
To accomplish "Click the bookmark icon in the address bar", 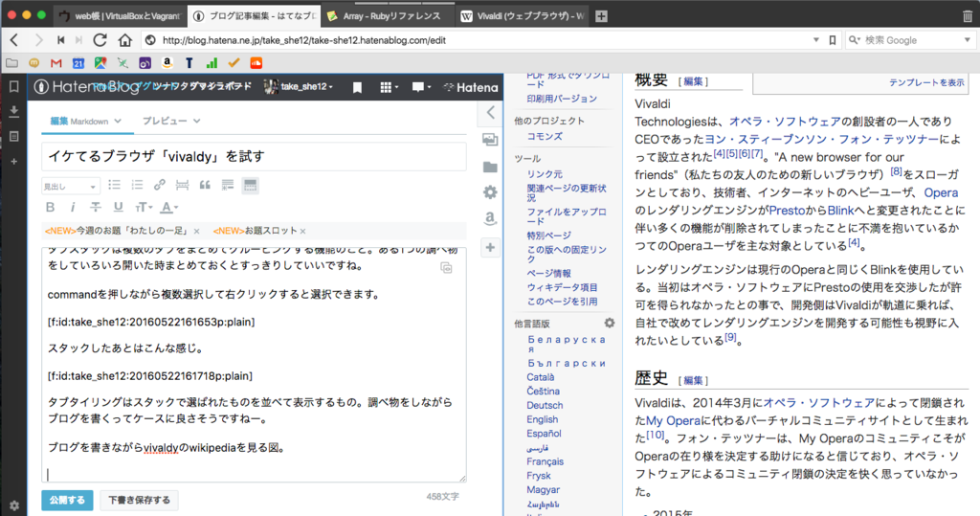I will click(833, 40).
